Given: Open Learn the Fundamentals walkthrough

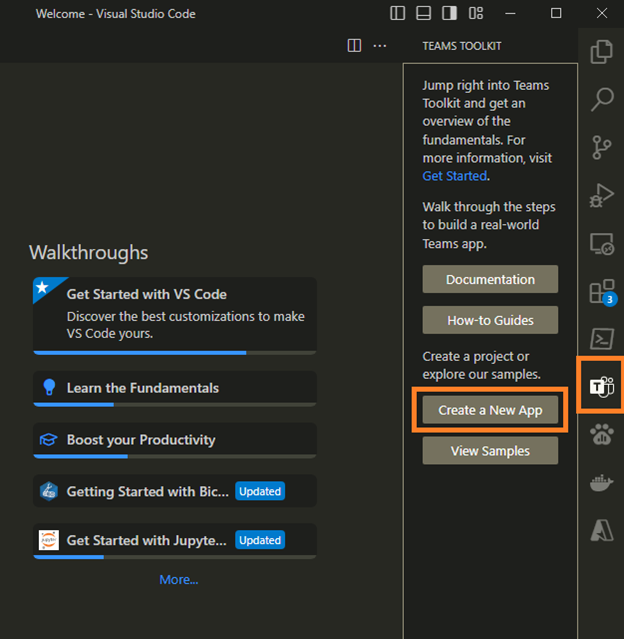Looking at the screenshot, I should coord(175,389).
